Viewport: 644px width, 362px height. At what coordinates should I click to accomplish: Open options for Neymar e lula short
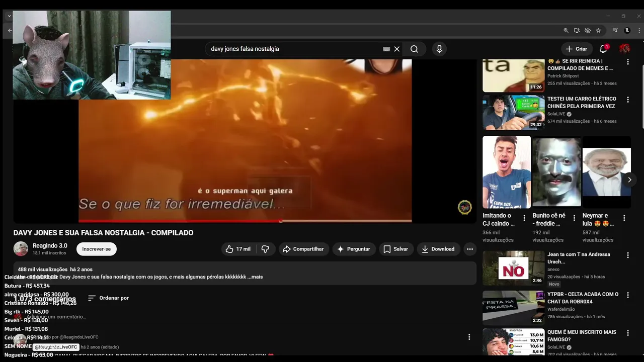pos(624,218)
